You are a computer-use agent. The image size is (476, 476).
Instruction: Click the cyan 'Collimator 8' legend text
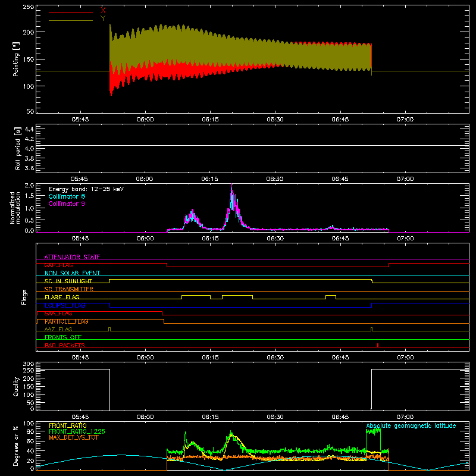click(67, 196)
